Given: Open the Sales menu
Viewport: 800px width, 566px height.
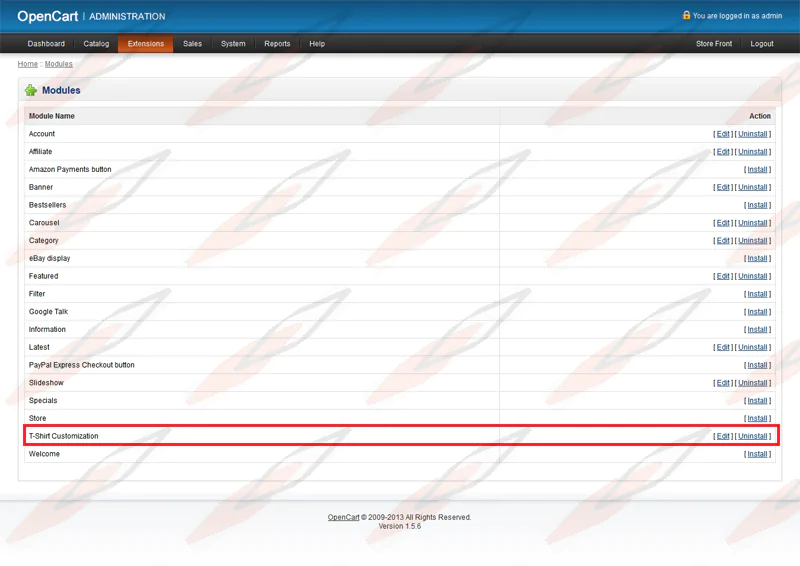Looking at the screenshot, I should tap(192, 44).
